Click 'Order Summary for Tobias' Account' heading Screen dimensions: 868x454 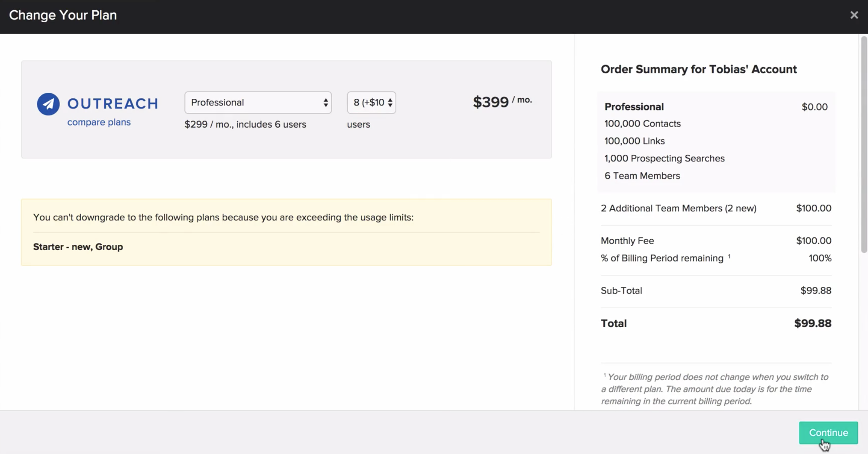[x=699, y=69]
